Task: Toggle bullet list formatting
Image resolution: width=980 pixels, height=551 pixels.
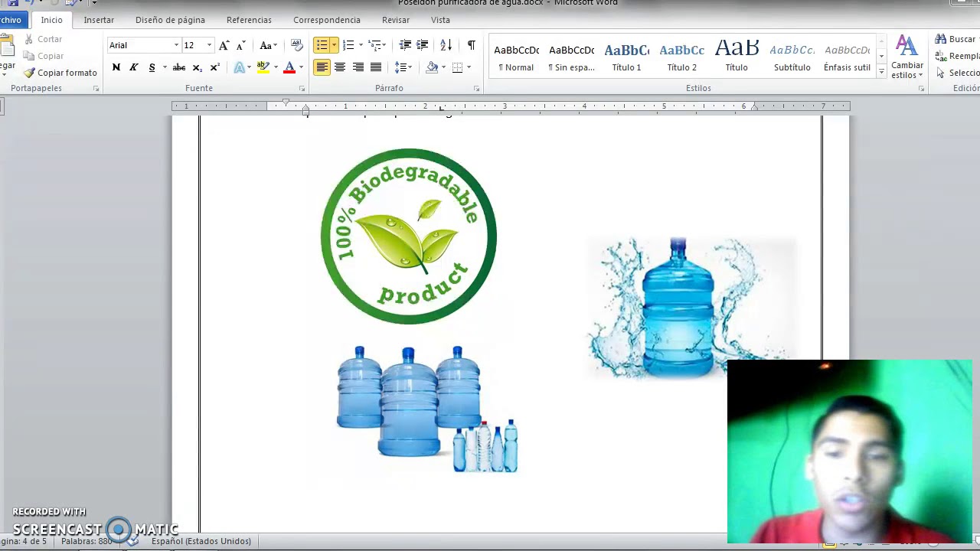Action: click(322, 45)
